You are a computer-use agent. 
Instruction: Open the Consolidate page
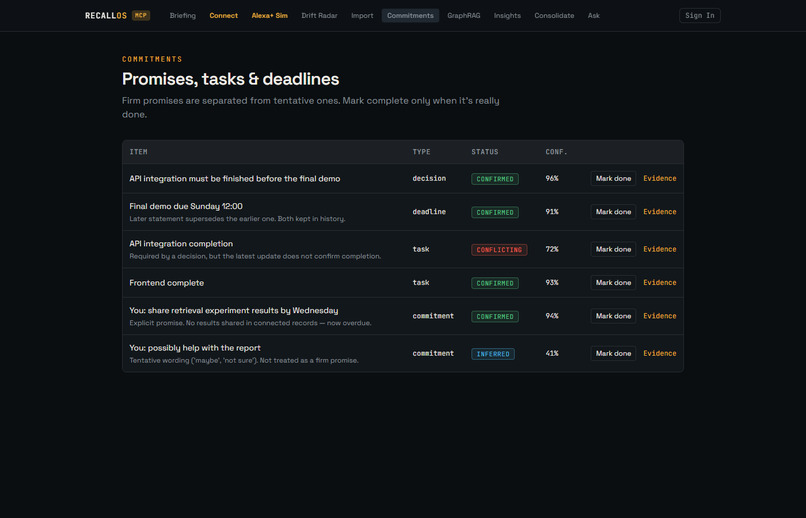click(x=554, y=15)
